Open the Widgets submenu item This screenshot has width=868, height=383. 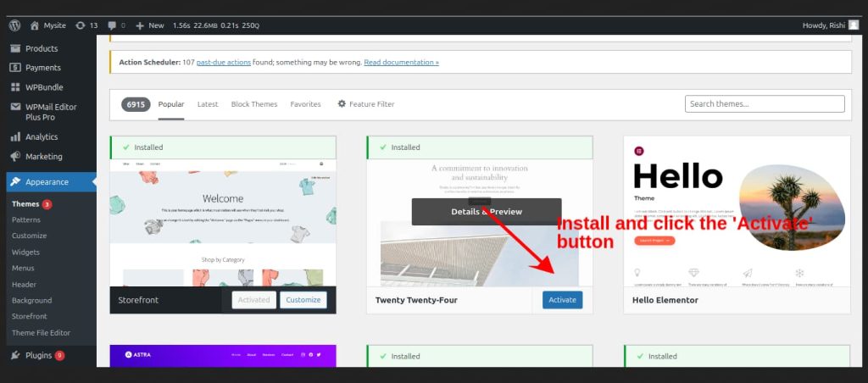[x=26, y=253]
